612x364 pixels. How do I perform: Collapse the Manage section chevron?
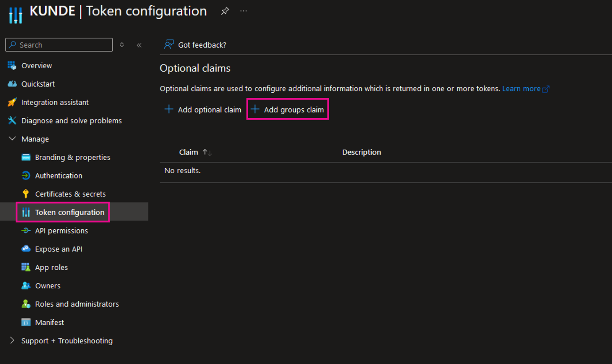(12, 139)
